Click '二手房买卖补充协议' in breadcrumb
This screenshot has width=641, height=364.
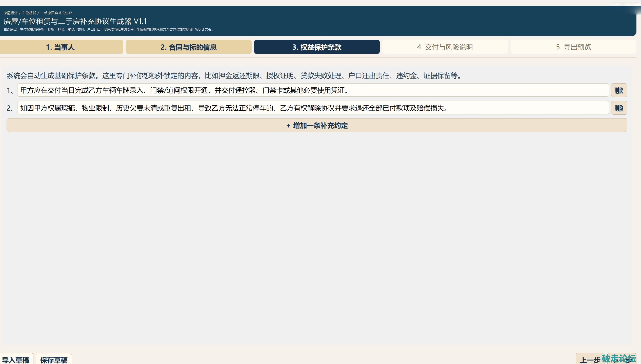pyautogui.click(x=56, y=13)
